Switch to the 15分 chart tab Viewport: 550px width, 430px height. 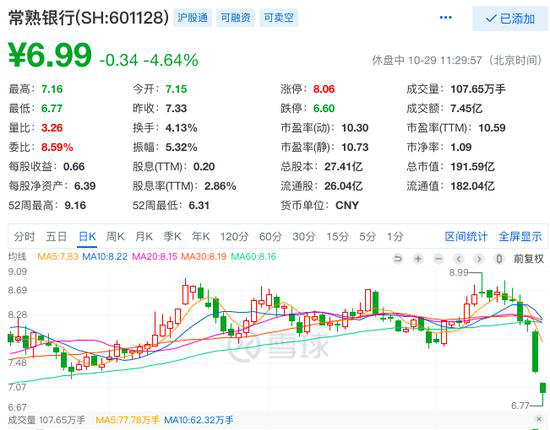(337, 236)
